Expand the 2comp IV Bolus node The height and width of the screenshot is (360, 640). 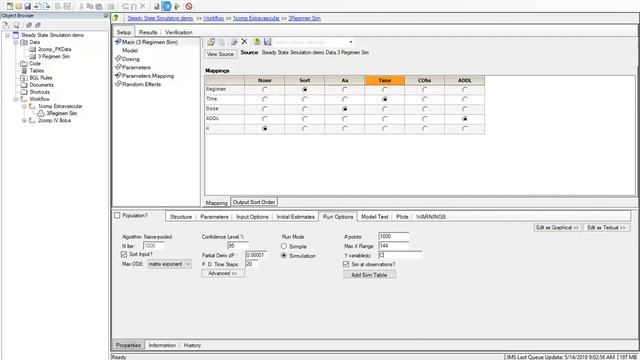[x=24, y=120]
